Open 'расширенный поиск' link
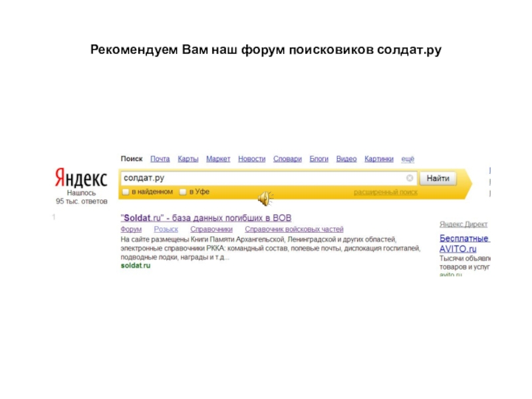This screenshot has height=399, width=532. pos(386,192)
